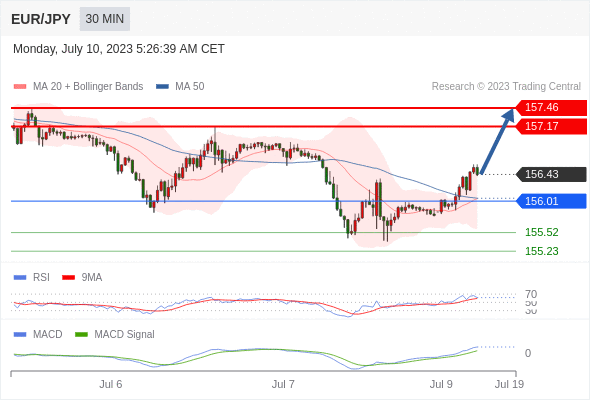590x400 pixels.
Task: Click the Jul 6 axis date marker
Action: [x=111, y=384]
